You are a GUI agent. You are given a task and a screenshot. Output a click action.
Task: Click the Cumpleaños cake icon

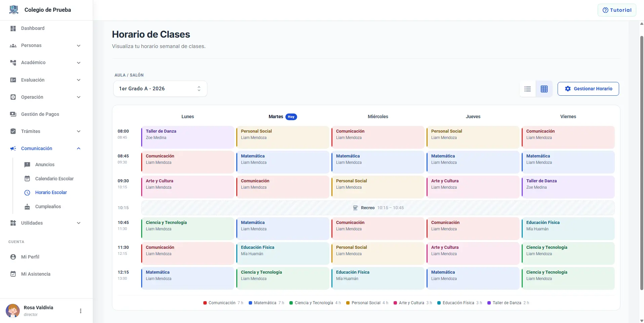pos(27,206)
